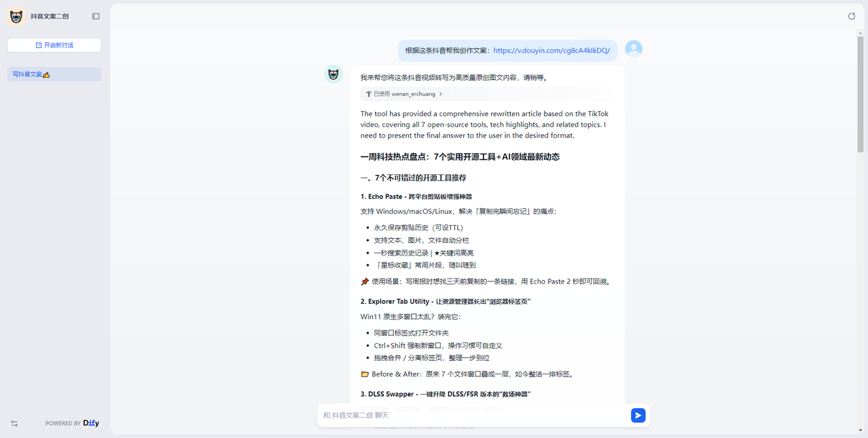This screenshot has width=868, height=438.
Task: Click the tool icon before 已使用
Action: [x=368, y=94]
